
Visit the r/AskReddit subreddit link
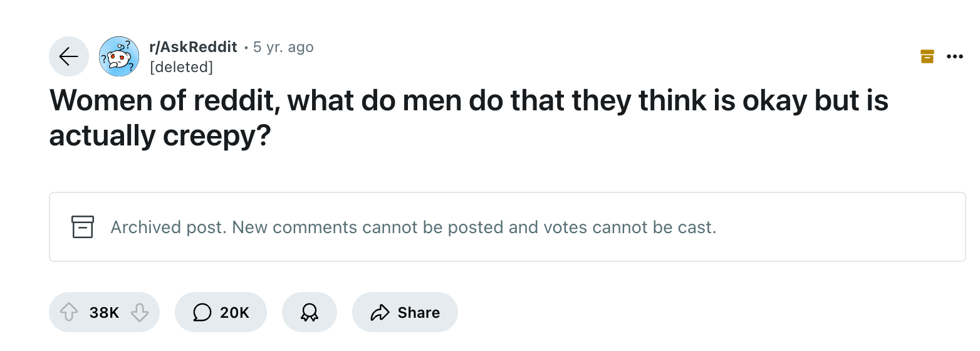pos(193,47)
